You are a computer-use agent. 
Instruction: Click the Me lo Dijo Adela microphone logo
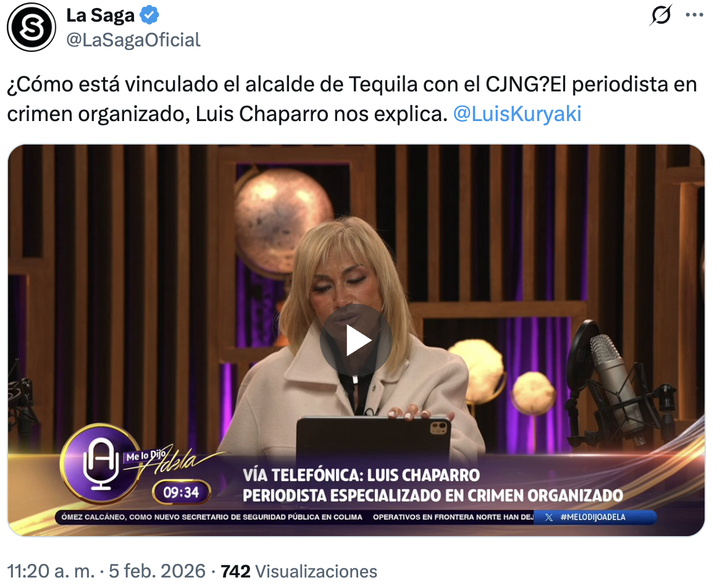pos(99,464)
